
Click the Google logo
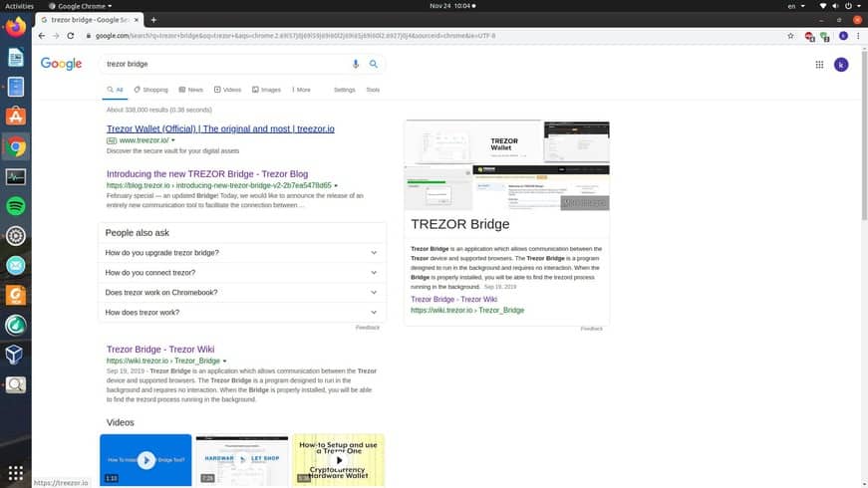pyautogui.click(x=62, y=64)
